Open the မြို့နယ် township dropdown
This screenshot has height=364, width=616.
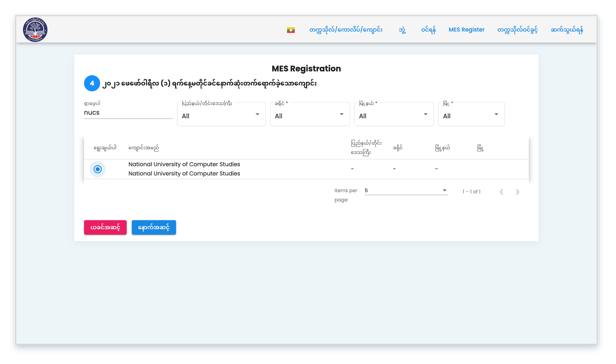(394, 114)
